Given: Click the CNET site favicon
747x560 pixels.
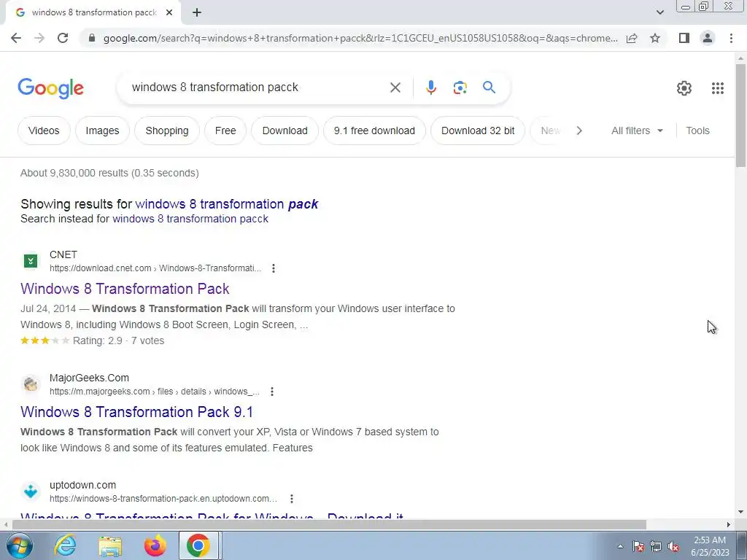Looking at the screenshot, I should 31,261.
